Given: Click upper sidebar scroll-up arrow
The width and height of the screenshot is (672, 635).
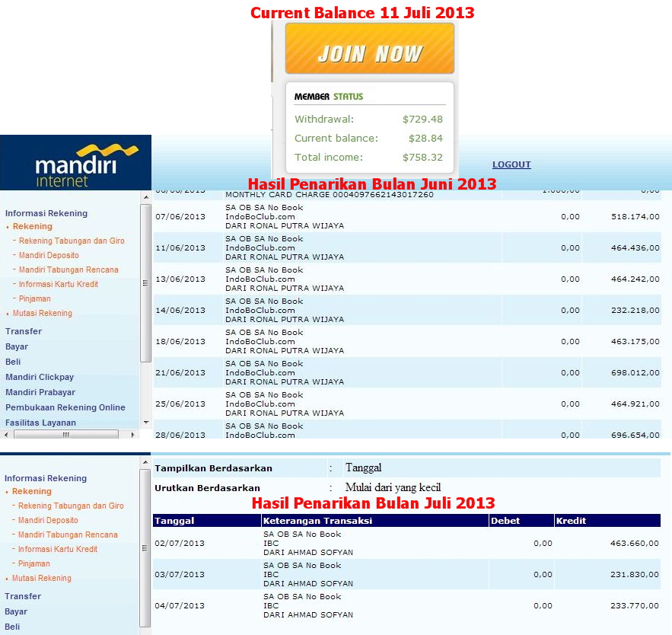Looking at the screenshot, I should (145, 197).
